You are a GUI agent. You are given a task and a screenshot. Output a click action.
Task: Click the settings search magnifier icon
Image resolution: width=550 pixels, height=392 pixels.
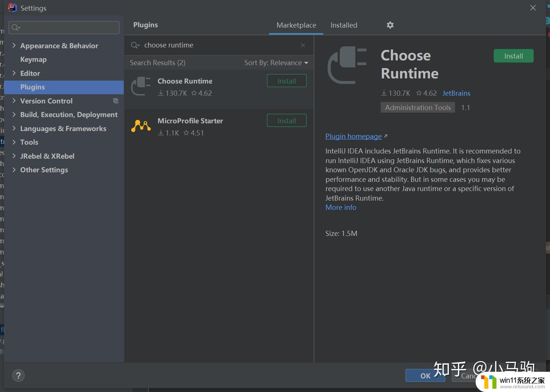tap(16, 28)
